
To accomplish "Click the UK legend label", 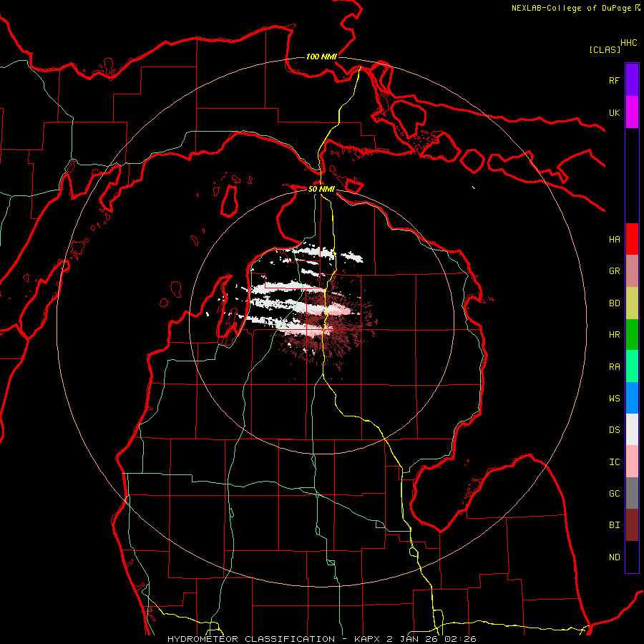I will click(x=614, y=112).
